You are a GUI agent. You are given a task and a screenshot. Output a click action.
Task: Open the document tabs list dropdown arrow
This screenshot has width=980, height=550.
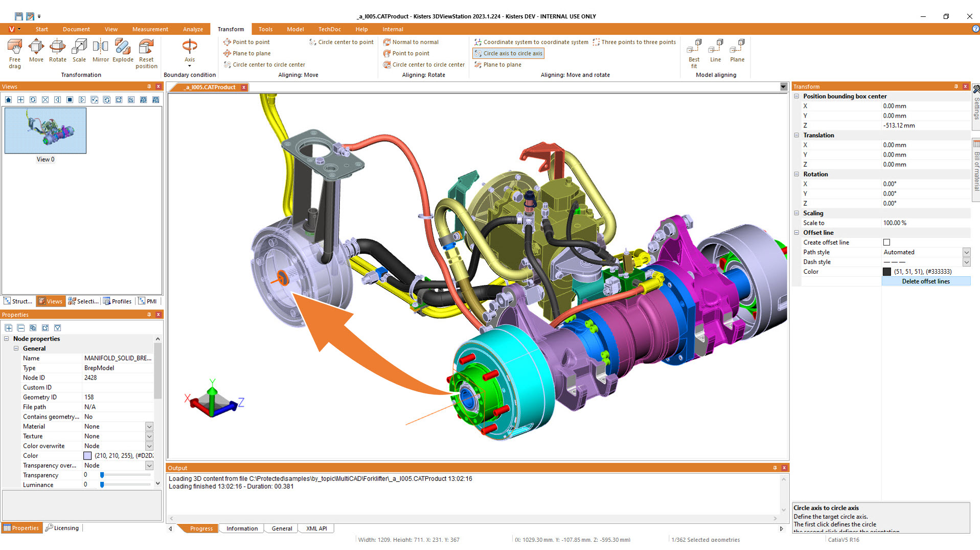click(783, 87)
